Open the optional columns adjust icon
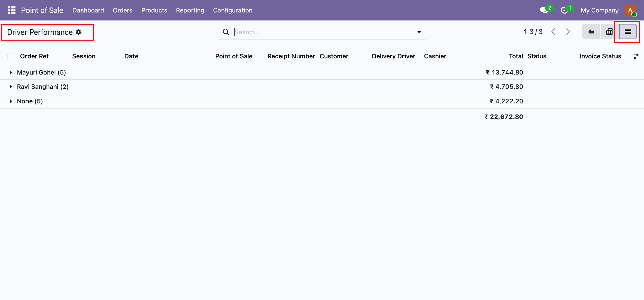Viewport: 644px width, 300px height. 636,56
